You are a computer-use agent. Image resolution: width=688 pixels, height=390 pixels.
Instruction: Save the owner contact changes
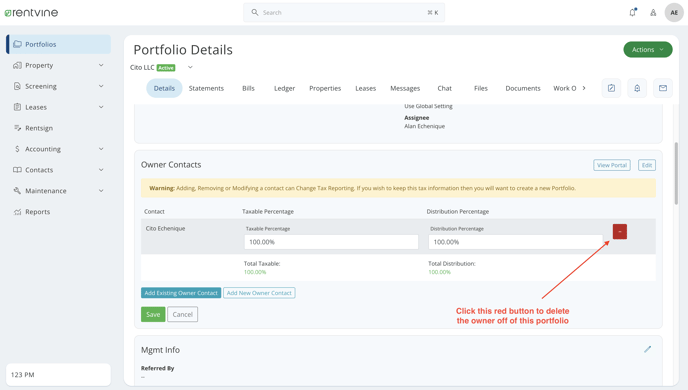pyautogui.click(x=153, y=314)
